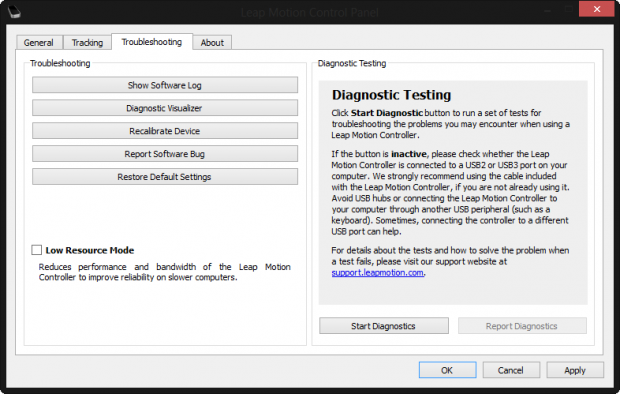Click the Low Resource Mode label
The width and height of the screenshot is (620, 394).
[x=90, y=250]
